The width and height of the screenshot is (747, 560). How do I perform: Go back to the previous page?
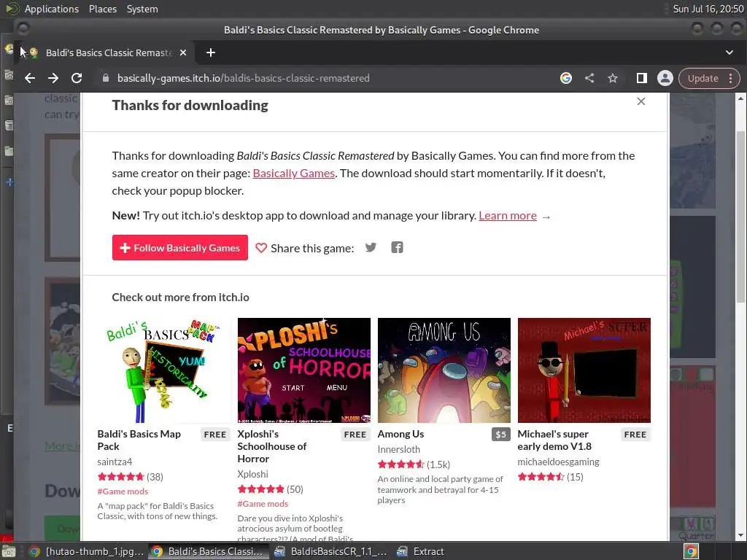click(30, 78)
